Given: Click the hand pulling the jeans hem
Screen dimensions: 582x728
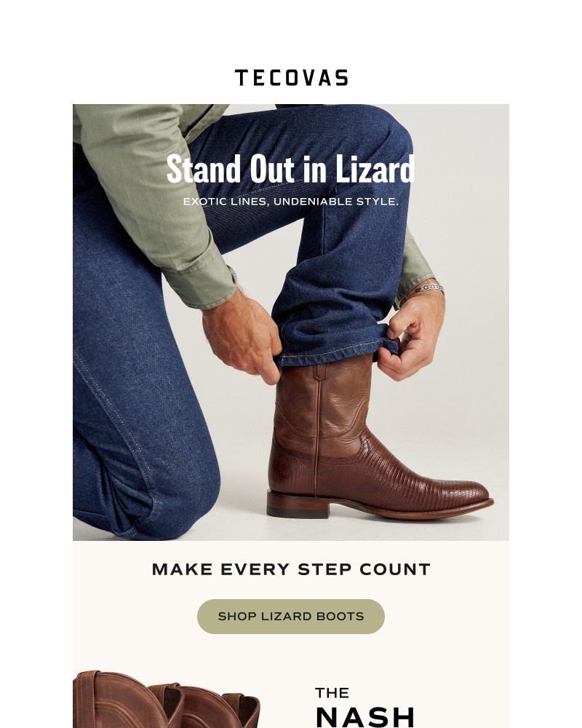Looking at the screenshot, I should (x=411, y=334).
